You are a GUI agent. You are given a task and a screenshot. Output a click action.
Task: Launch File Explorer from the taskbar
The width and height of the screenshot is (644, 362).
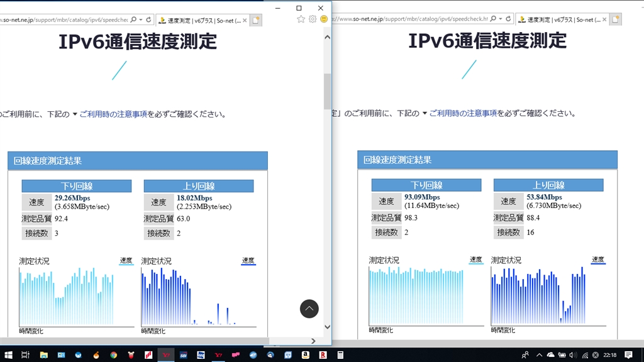pyautogui.click(x=43, y=355)
